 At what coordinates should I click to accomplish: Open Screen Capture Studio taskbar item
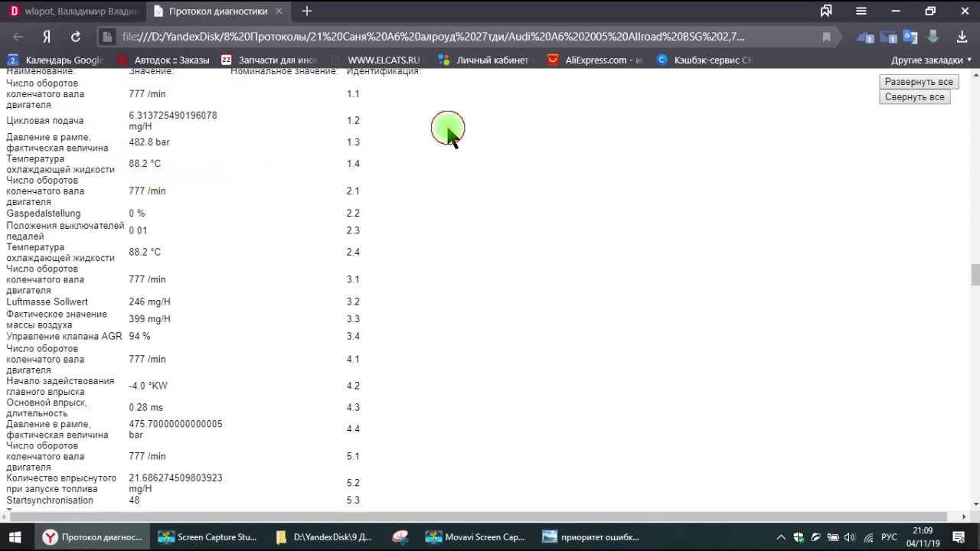pyautogui.click(x=207, y=537)
